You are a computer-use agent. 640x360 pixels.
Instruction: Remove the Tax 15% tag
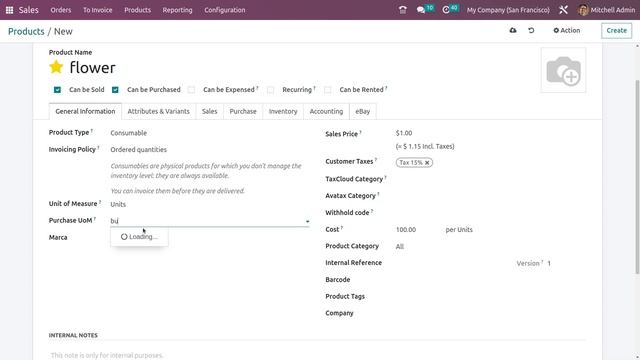[x=427, y=162]
